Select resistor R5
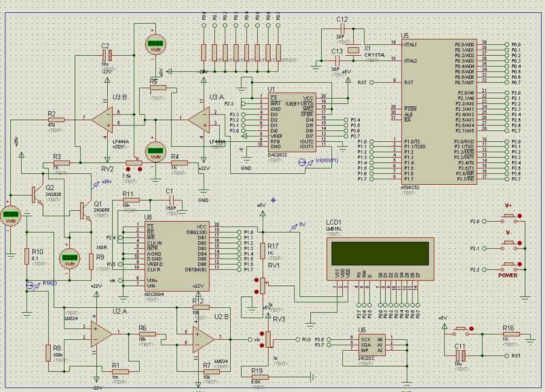This screenshot has height=392, width=545. 158,88
